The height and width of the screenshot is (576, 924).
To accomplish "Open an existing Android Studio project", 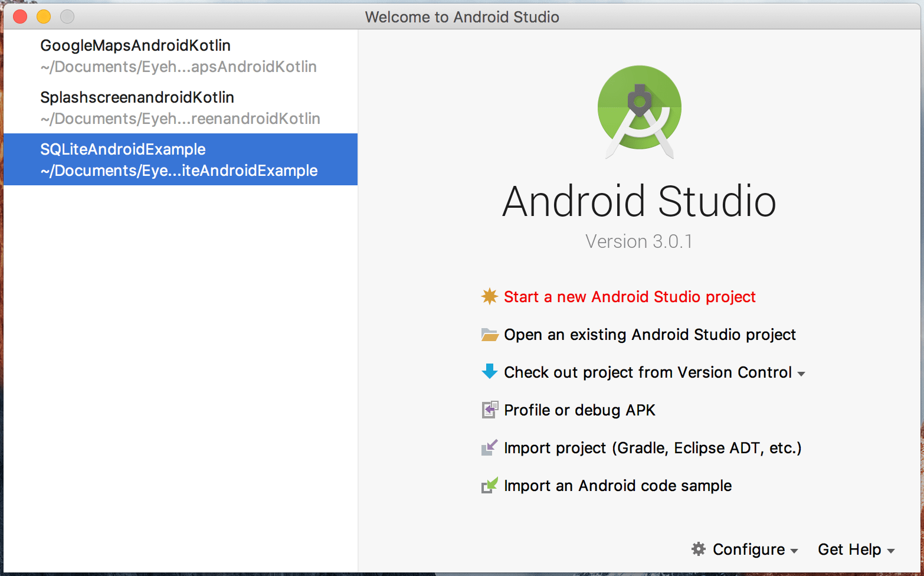I will pyautogui.click(x=649, y=334).
